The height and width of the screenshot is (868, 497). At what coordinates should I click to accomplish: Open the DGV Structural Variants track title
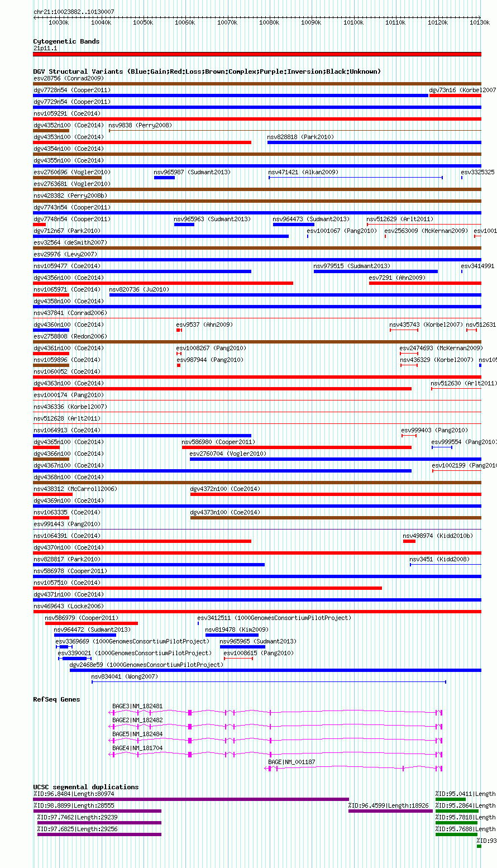pyautogui.click(x=207, y=71)
